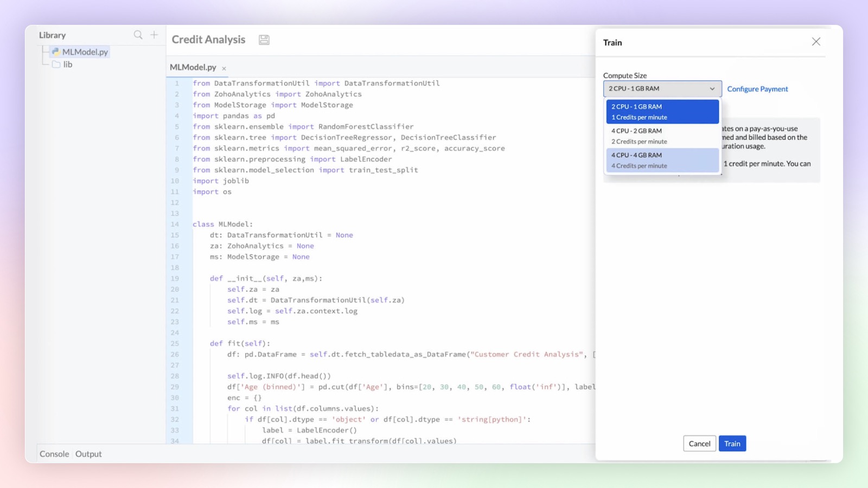Search the Library panel

(138, 35)
